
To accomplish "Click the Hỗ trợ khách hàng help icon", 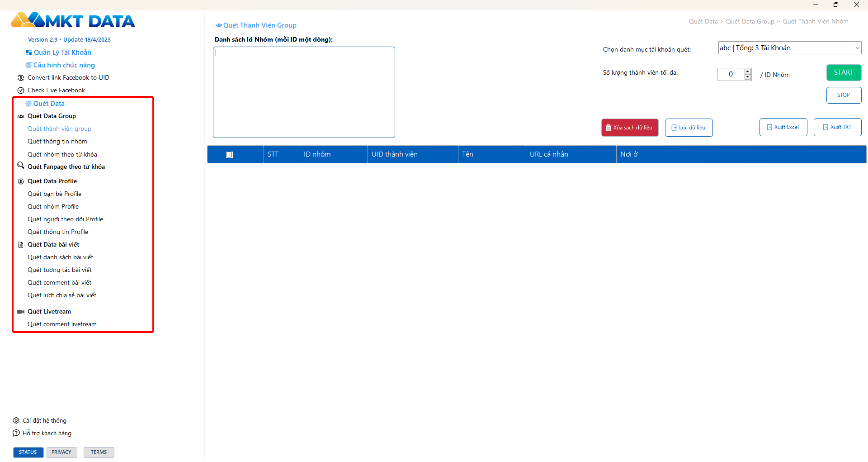I will (x=16, y=433).
